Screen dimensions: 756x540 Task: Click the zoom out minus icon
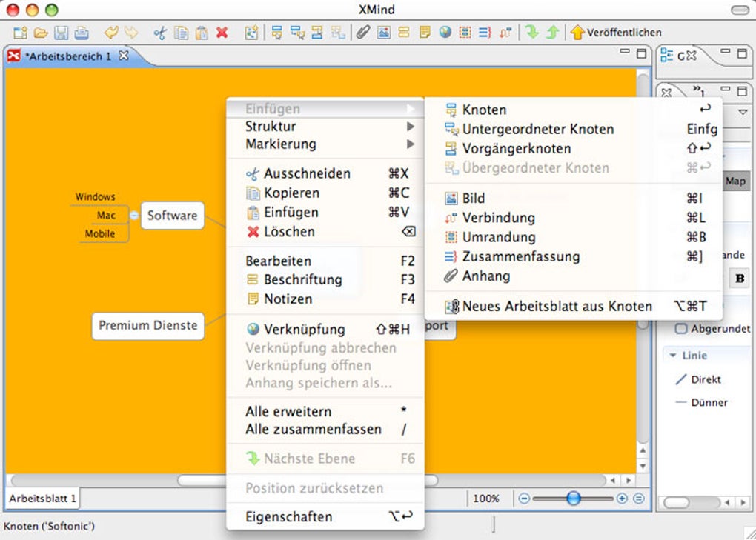524,499
